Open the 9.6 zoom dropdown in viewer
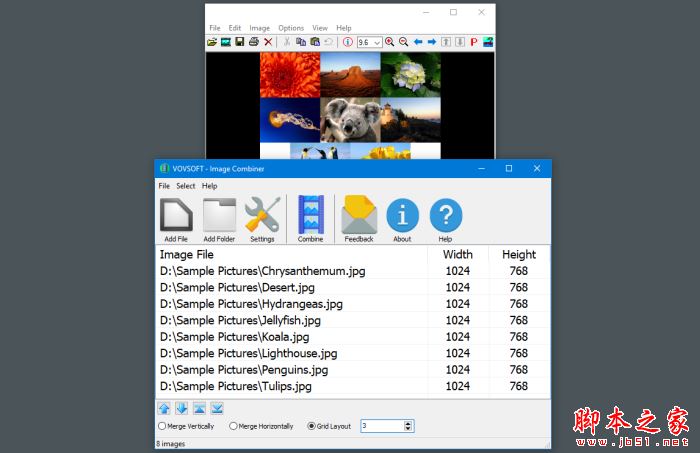700x453 pixels. point(377,42)
